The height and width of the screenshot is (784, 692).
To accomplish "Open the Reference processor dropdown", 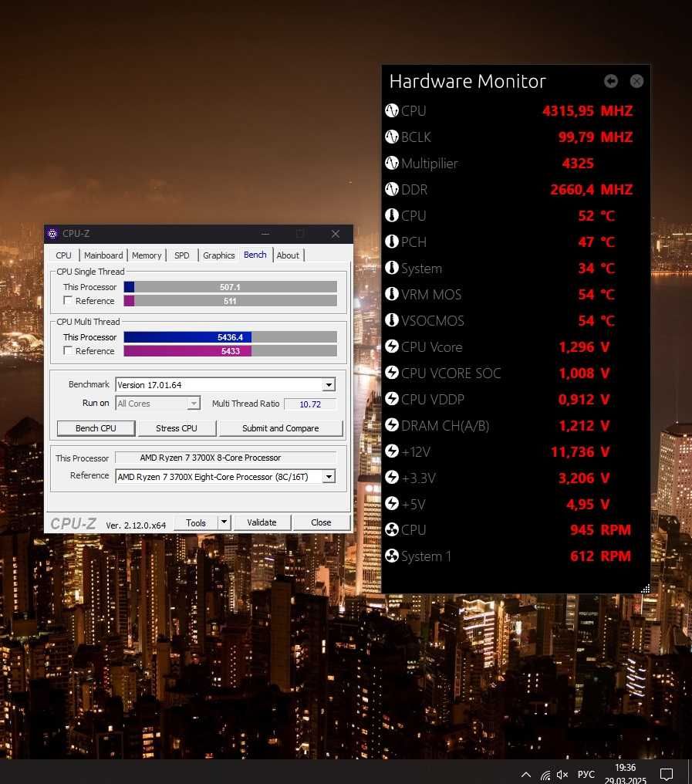I will [x=329, y=477].
